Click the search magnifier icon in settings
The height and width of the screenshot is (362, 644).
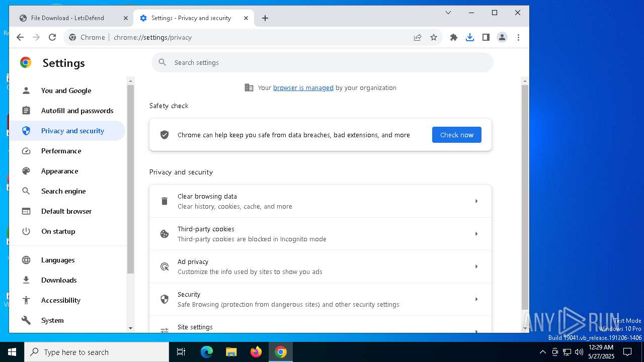click(x=162, y=62)
